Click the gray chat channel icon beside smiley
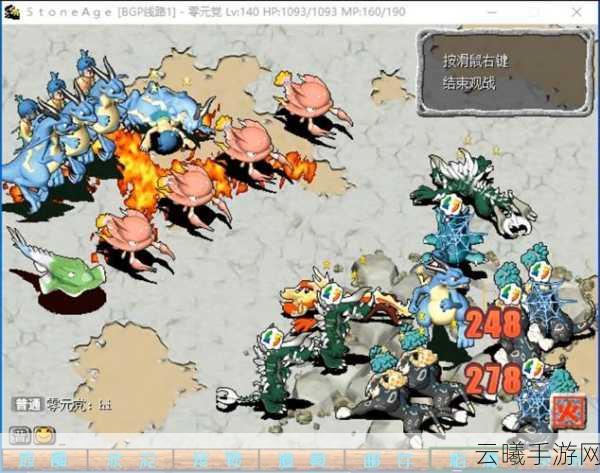Viewport: 600px width, 473px height. [20, 435]
